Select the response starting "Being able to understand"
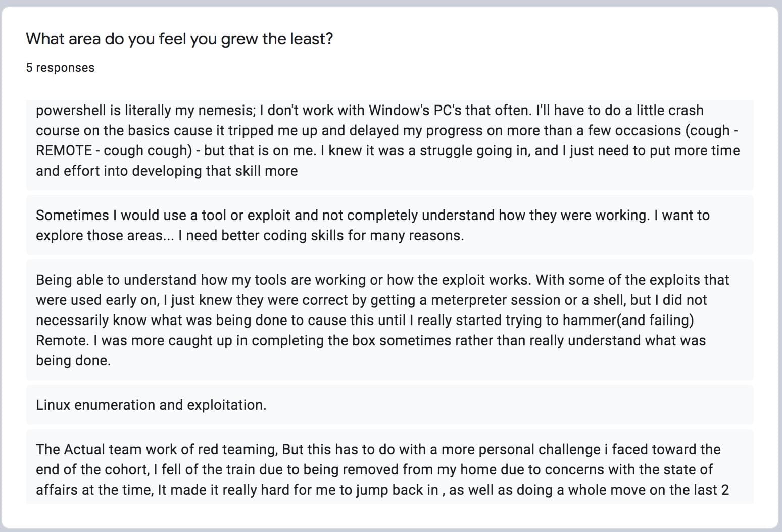782x532 pixels. (389, 320)
